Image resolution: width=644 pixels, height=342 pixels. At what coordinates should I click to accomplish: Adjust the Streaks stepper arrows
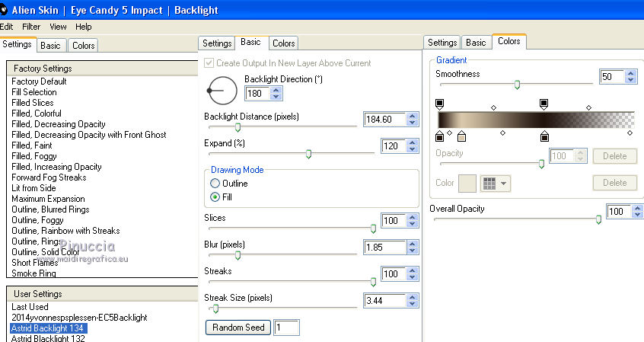413,273
